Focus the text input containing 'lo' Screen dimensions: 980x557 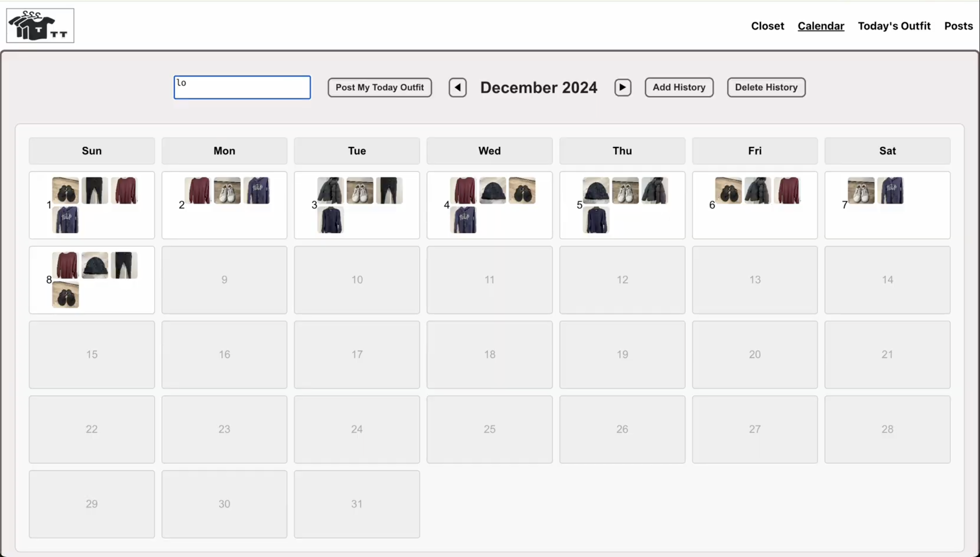(242, 87)
